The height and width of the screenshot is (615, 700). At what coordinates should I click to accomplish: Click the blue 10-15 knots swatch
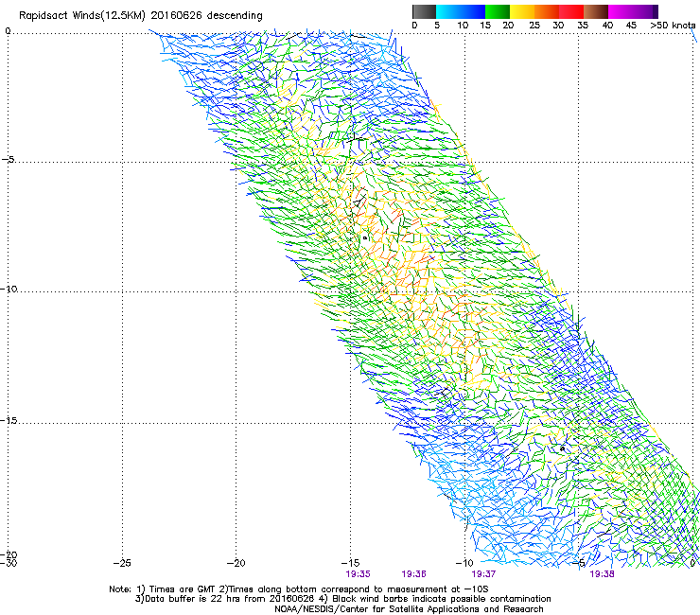click(x=473, y=11)
